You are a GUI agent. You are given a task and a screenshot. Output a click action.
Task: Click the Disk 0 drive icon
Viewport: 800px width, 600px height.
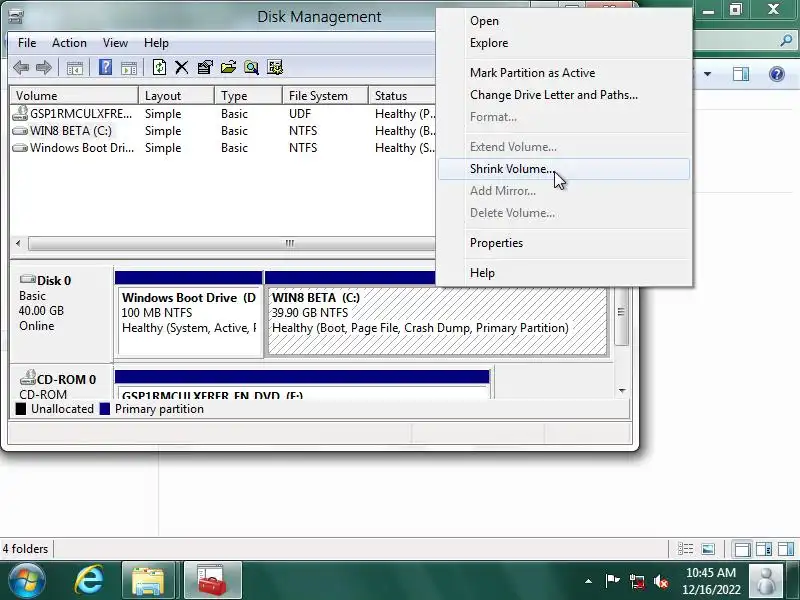[27, 279]
